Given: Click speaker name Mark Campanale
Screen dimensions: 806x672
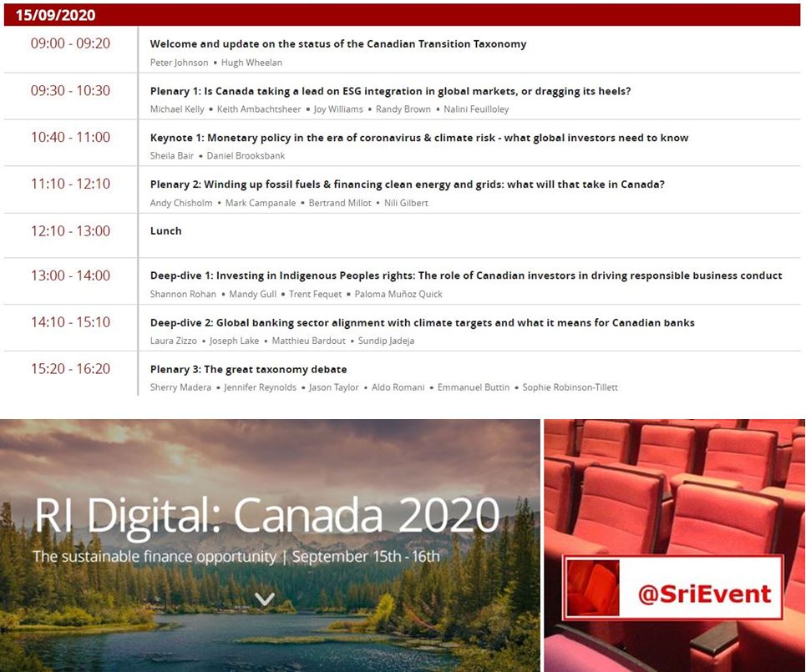Looking at the screenshot, I should pos(261,203).
